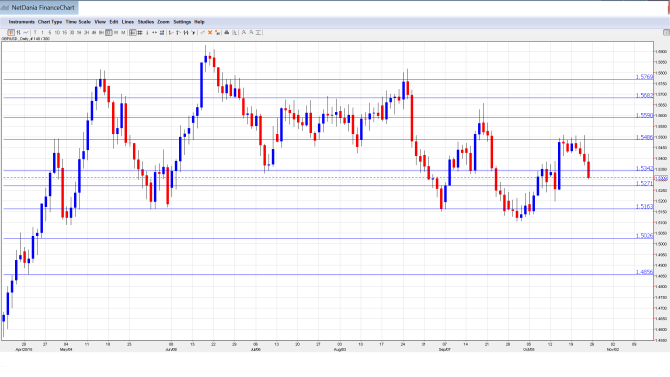Set 10-minute time scale
Screen dimensions: 670x377
[57, 32]
